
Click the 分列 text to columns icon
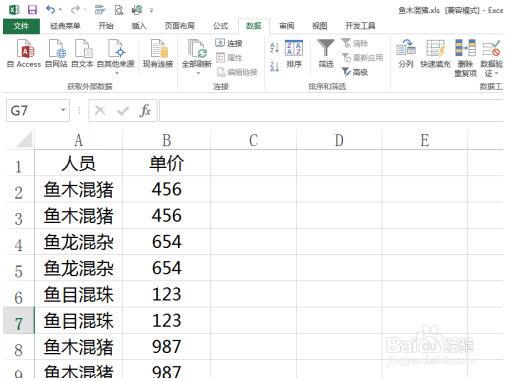pyautogui.click(x=406, y=48)
